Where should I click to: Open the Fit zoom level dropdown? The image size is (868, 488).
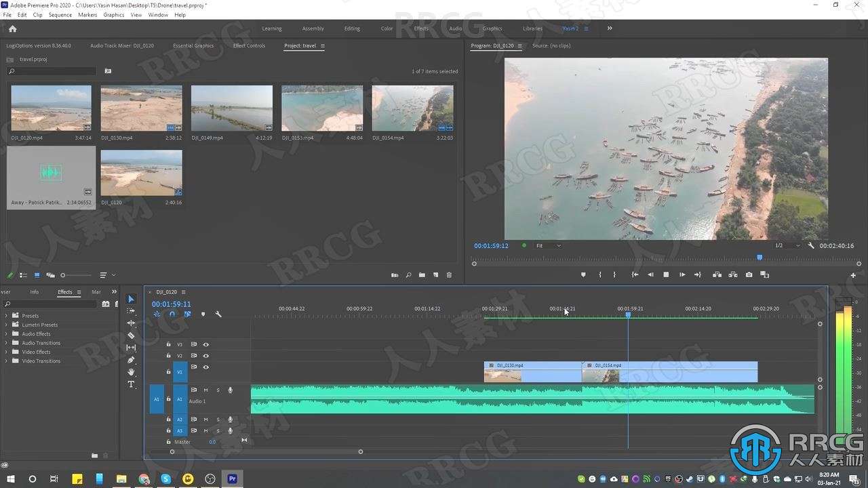548,245
